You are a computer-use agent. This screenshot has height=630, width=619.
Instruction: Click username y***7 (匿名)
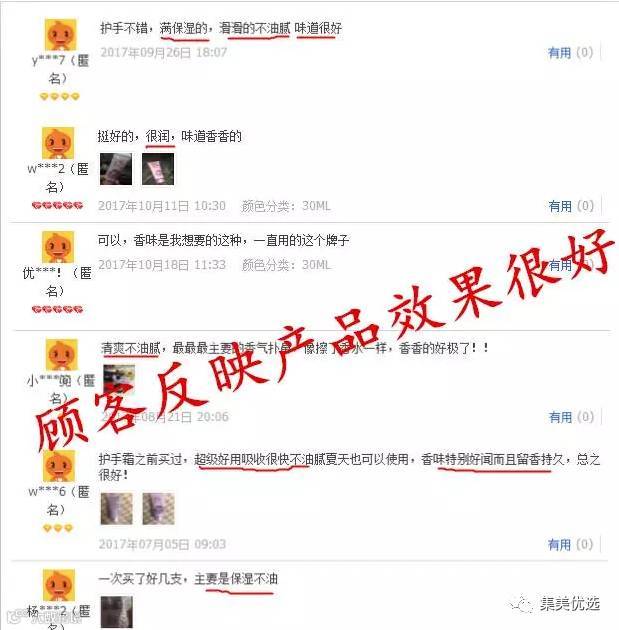pyautogui.click(x=60, y=69)
